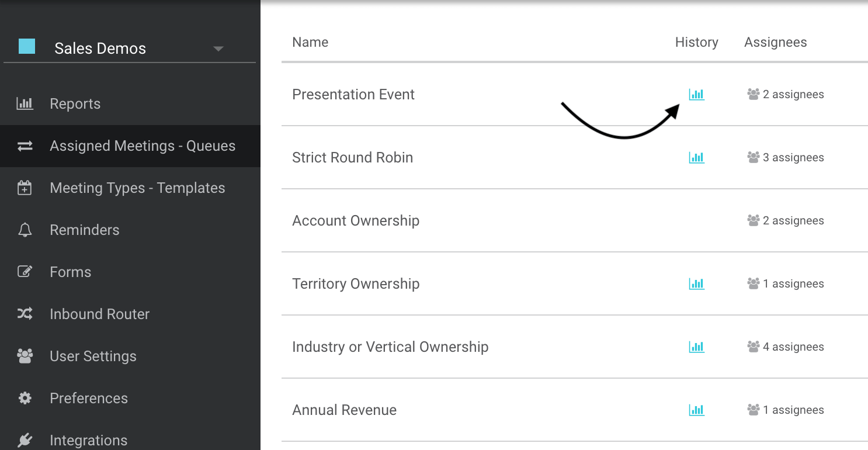The image size is (868, 450).
Task: Click the Name column header
Action: click(x=310, y=43)
